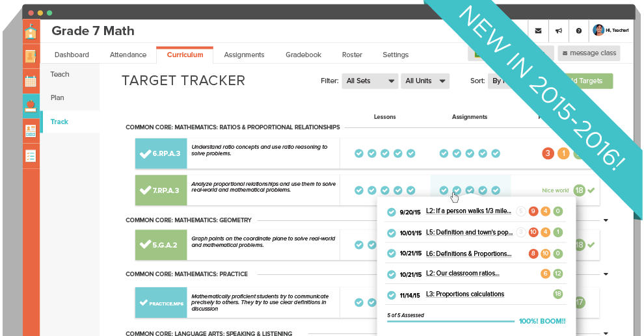Open the All Units filter dropdown
644x336 pixels.
point(425,81)
